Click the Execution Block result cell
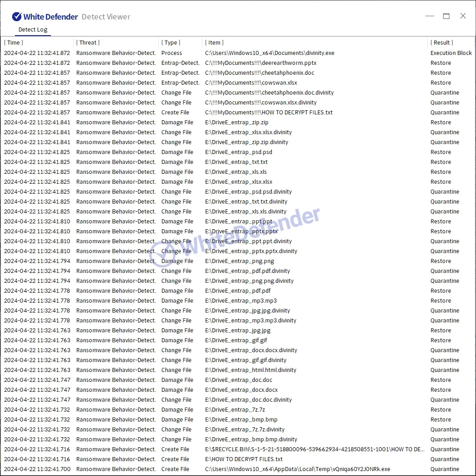The image size is (476, 476). pos(451,53)
